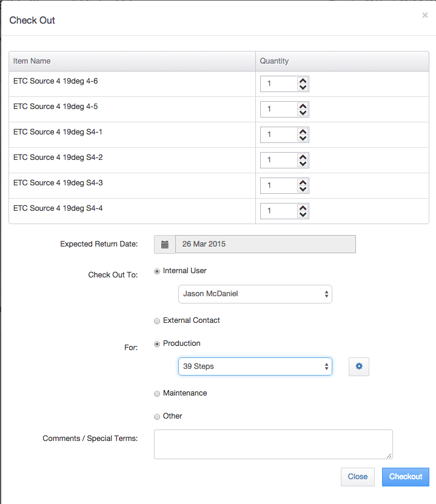Click the Close button
436x504 pixels.
click(358, 477)
